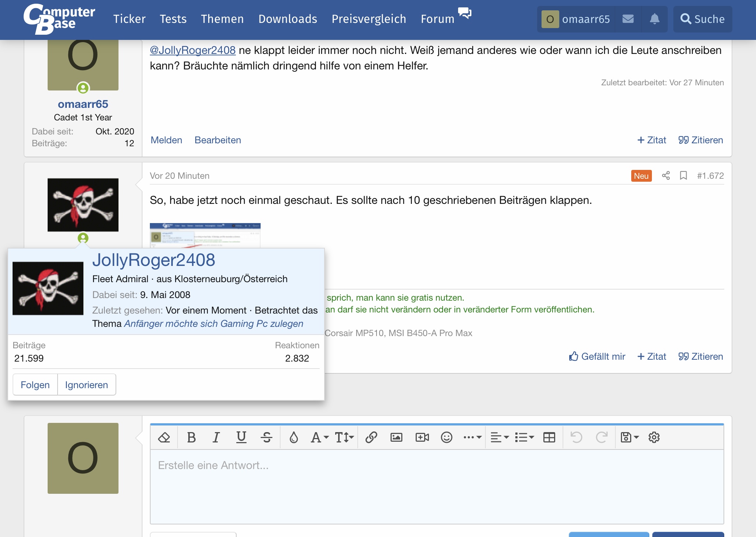Open the Downloads menu item
This screenshot has height=537, width=756.
point(288,19)
